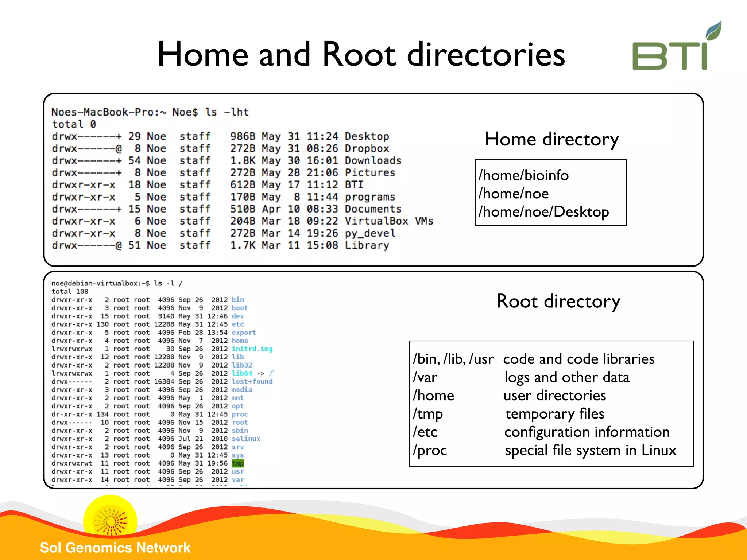Click the Sol Genomics sun logo
Viewport: 747px width, 560px height.
(x=110, y=521)
